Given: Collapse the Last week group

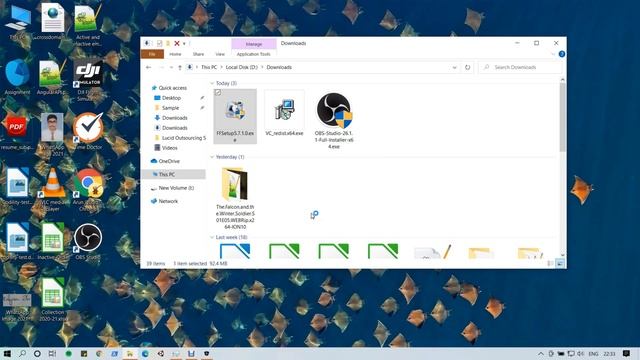Looking at the screenshot, I should click(212, 237).
